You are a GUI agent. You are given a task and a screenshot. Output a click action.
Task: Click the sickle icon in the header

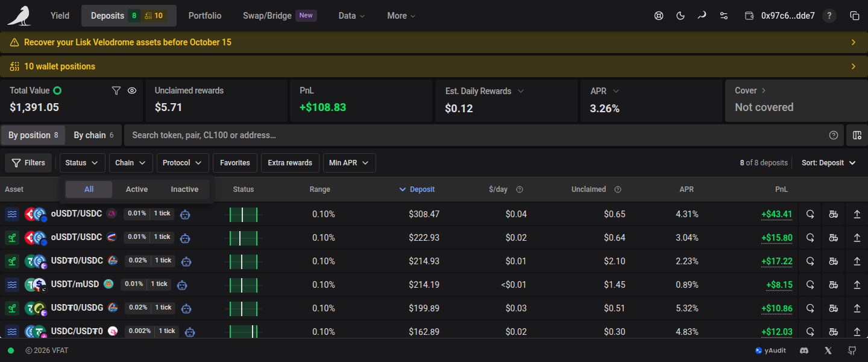click(x=702, y=16)
